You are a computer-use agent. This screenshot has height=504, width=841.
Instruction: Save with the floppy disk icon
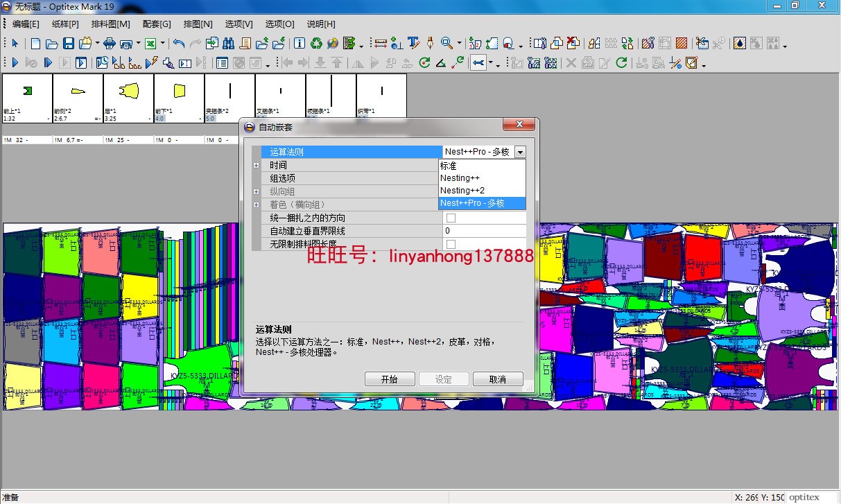point(69,43)
